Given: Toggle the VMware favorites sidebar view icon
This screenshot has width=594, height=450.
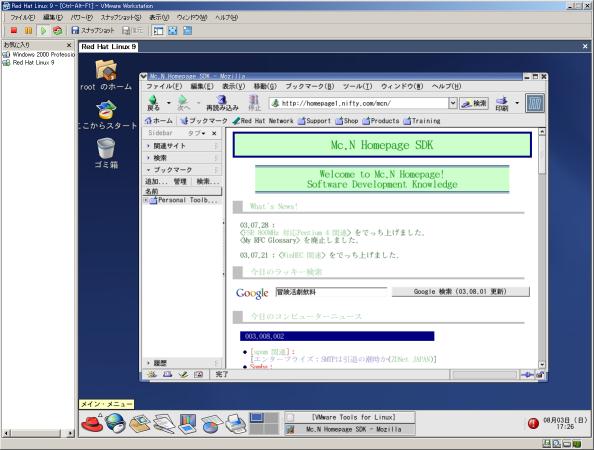Looking at the screenshot, I should point(158,31).
